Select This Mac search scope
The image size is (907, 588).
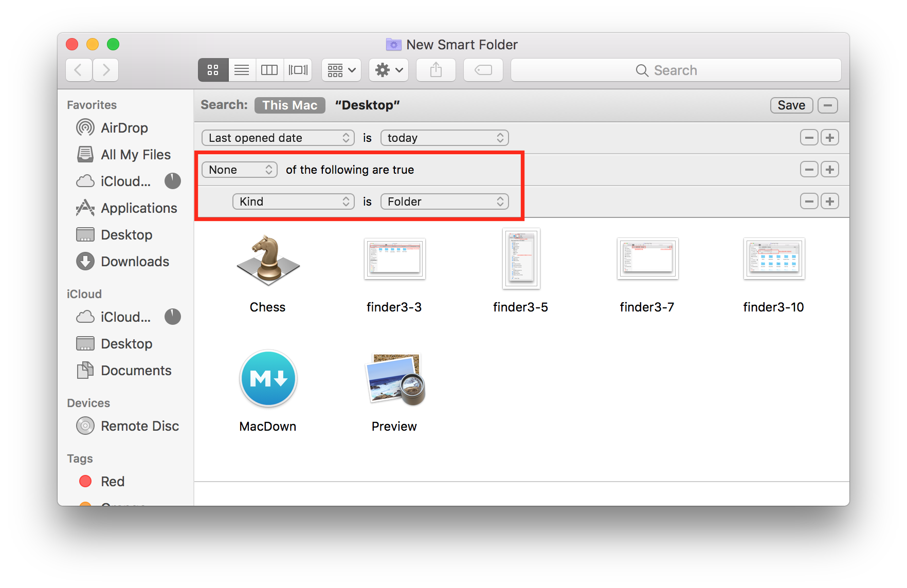pos(290,105)
